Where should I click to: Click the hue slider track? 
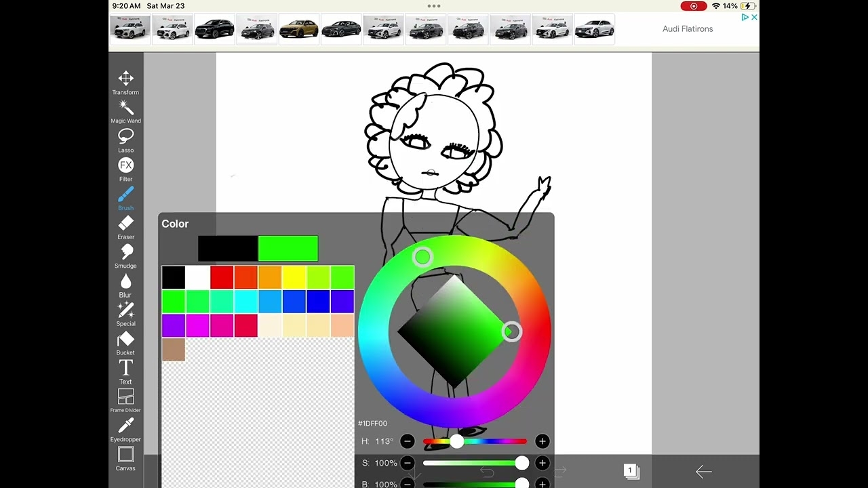488,441
